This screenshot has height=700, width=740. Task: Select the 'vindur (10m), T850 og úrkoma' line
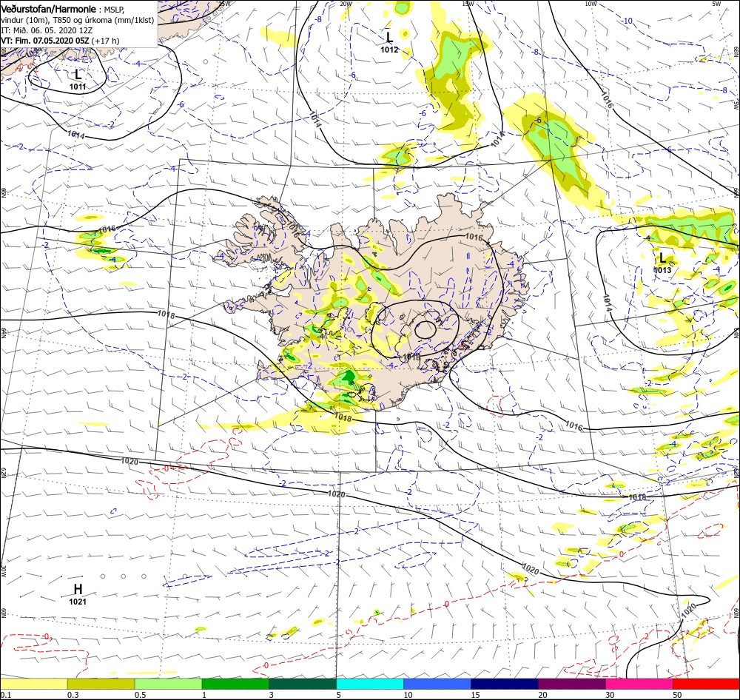(78, 20)
